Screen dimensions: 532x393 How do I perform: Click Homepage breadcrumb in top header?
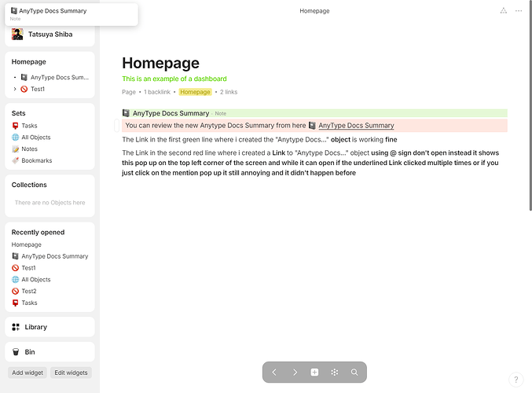(314, 11)
